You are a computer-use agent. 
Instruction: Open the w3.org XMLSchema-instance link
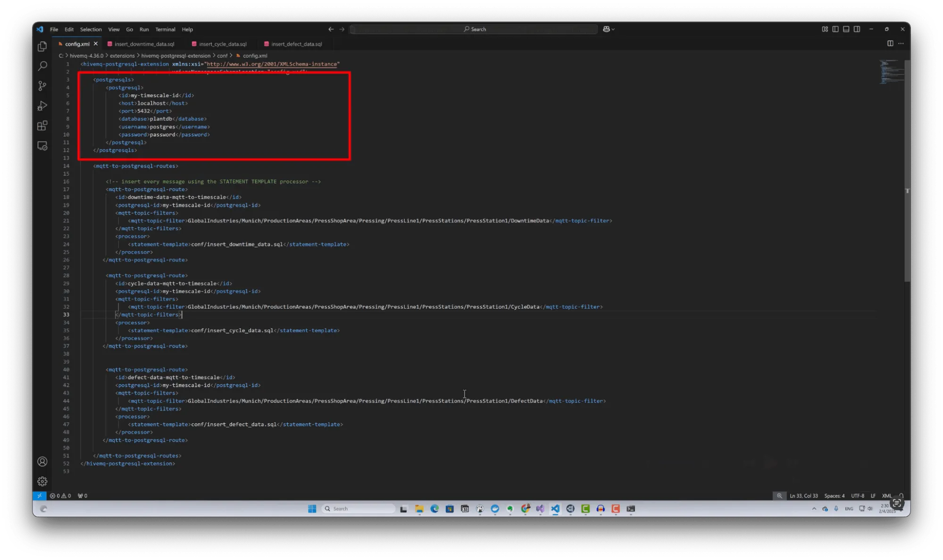coord(272,64)
